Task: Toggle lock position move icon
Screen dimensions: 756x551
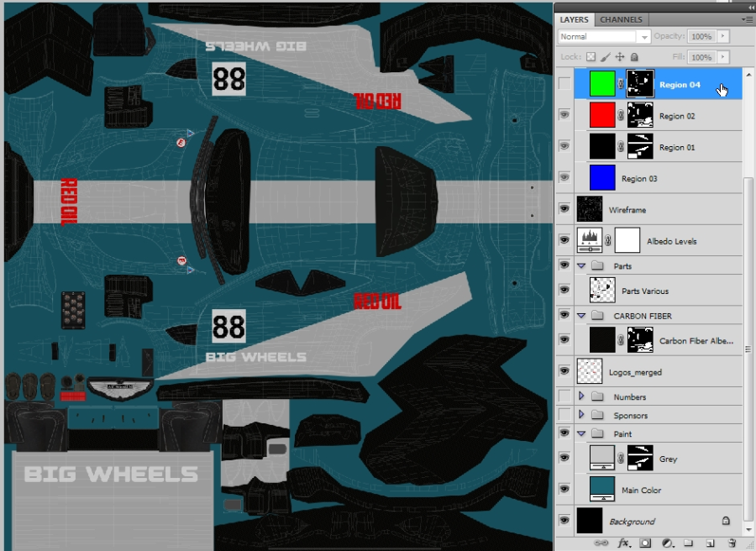Action: (x=620, y=57)
